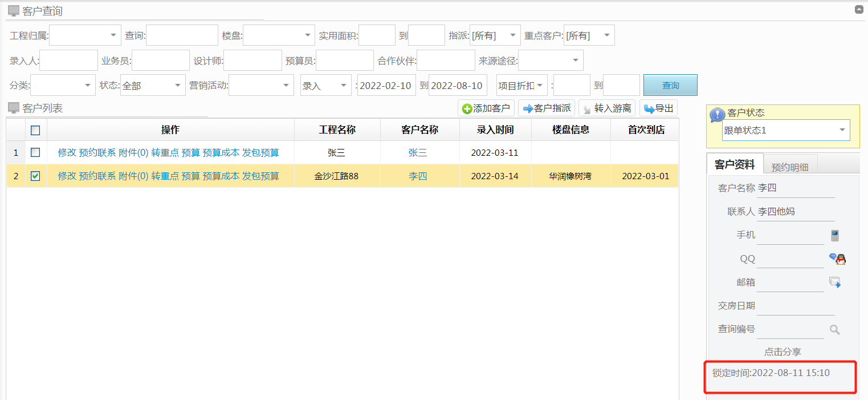The height and width of the screenshot is (400, 868).
Task: Check the checkbox for row 1 张三
Action: (x=35, y=152)
